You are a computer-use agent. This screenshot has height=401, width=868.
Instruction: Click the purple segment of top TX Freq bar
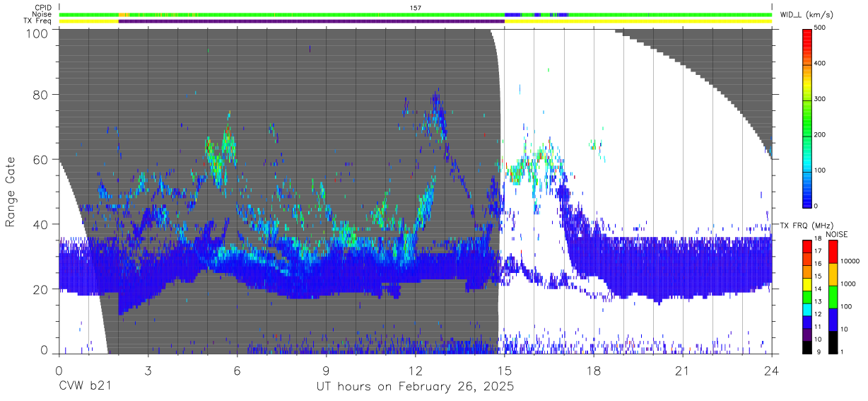click(x=311, y=21)
